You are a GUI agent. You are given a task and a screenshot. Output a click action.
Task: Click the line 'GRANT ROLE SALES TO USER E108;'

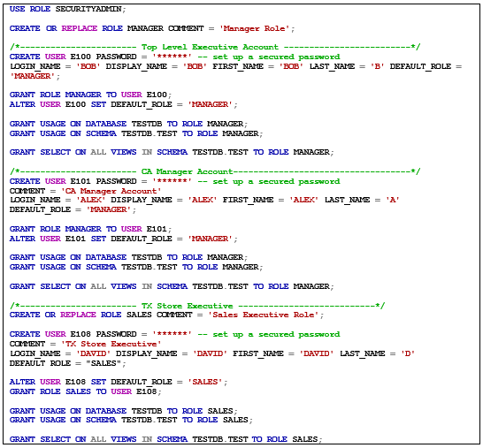85,391
